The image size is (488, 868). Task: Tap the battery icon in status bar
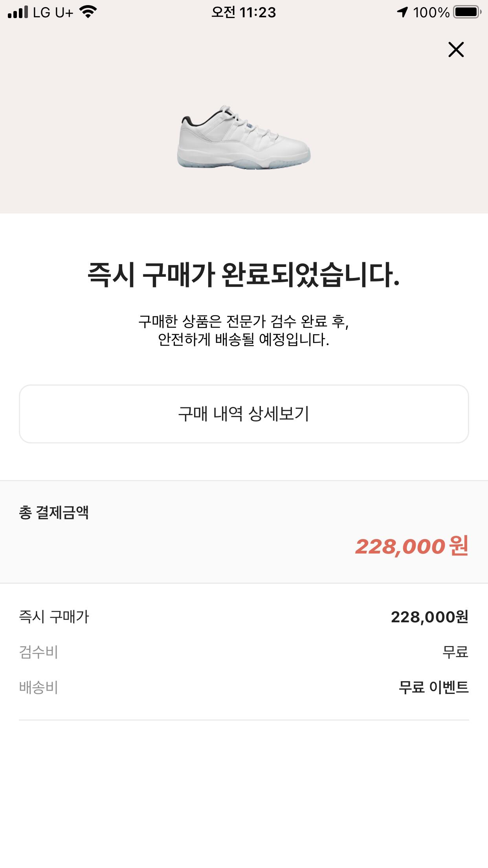coord(467,12)
